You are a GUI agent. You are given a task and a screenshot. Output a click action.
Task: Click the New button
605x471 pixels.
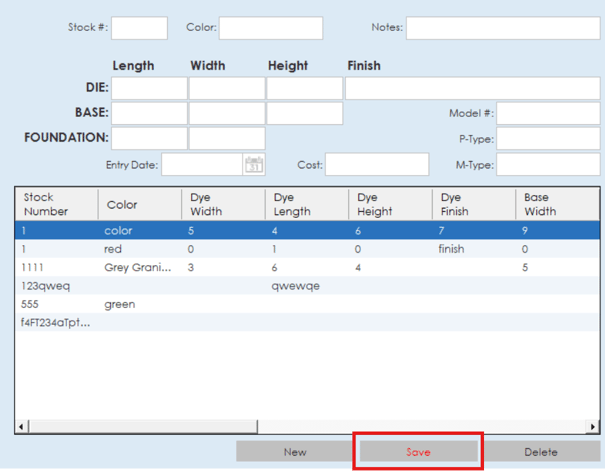[x=295, y=452]
